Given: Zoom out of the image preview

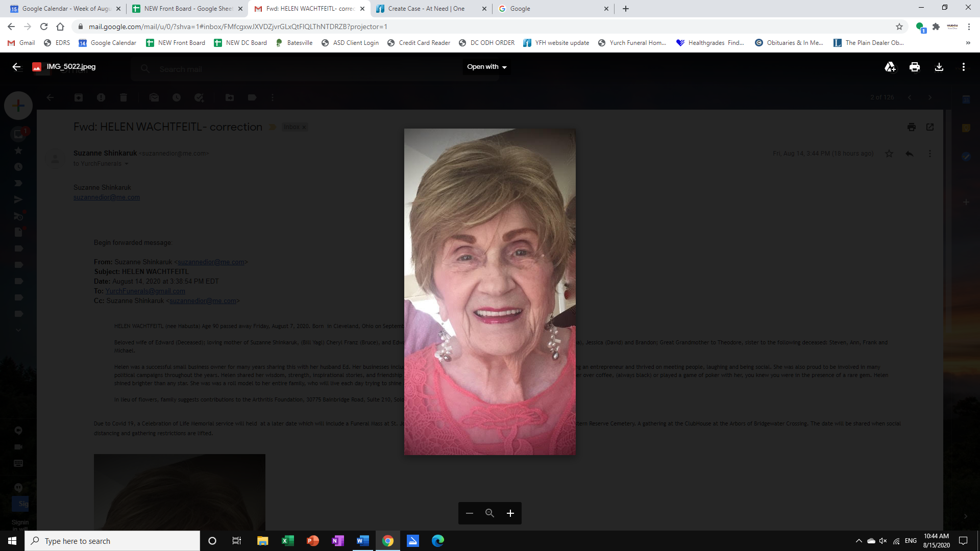Looking at the screenshot, I should click(470, 513).
